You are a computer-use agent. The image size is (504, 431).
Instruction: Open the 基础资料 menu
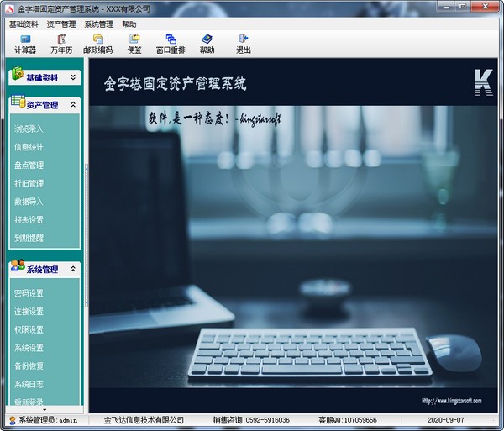click(x=24, y=24)
